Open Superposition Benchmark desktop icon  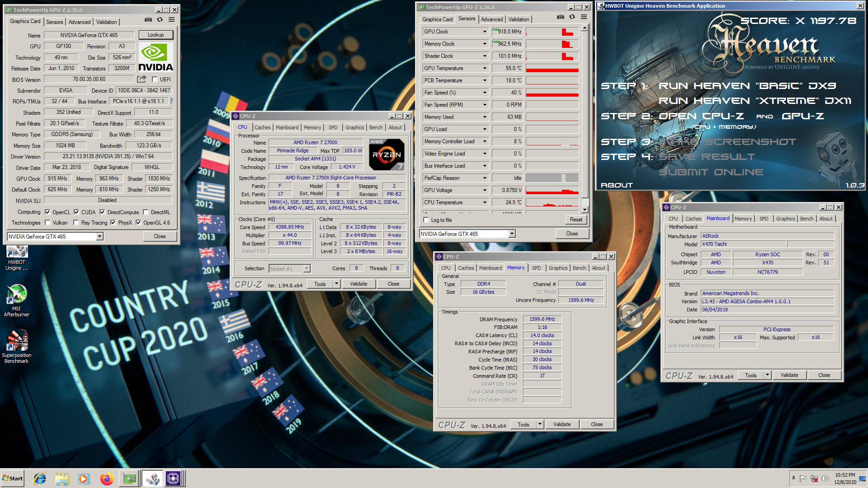(x=17, y=347)
